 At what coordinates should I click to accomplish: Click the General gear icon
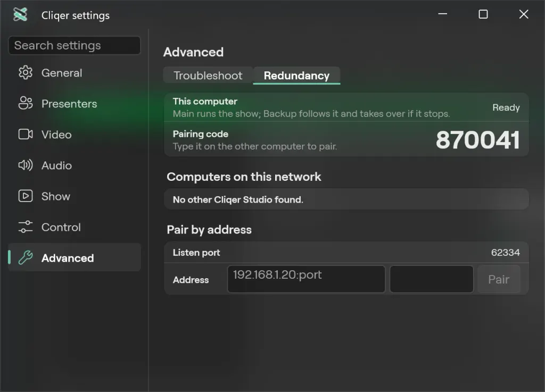tap(26, 72)
